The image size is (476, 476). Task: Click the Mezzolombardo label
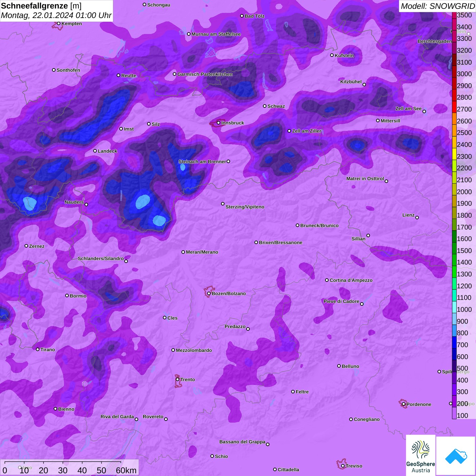pyautogui.click(x=194, y=350)
